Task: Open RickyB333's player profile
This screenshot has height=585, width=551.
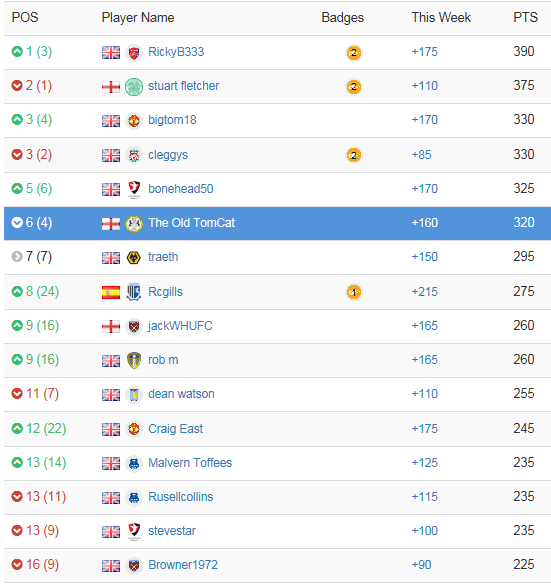Action: pyautogui.click(x=176, y=51)
